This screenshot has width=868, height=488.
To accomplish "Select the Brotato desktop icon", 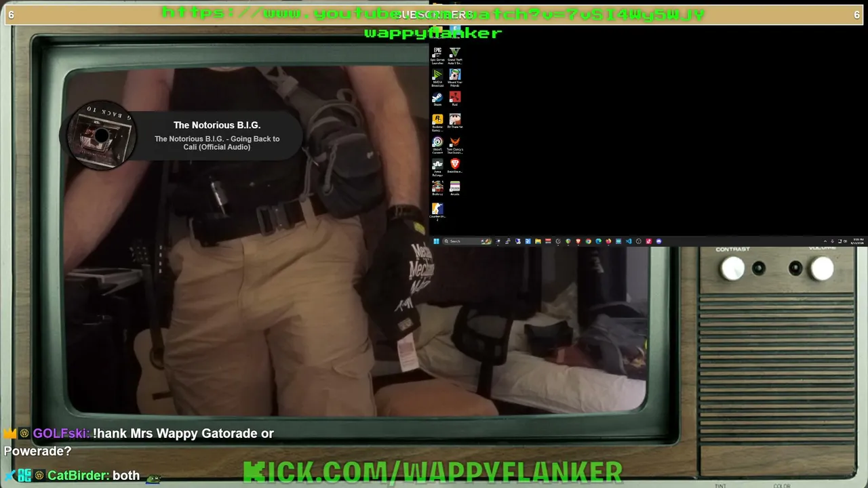I will [437, 188].
